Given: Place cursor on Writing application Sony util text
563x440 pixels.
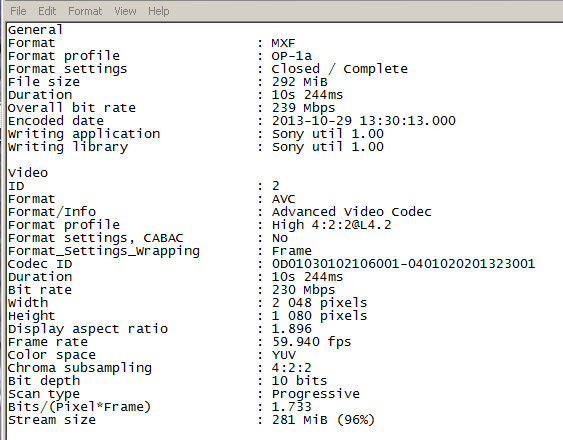Looking at the screenshot, I should point(327,134).
